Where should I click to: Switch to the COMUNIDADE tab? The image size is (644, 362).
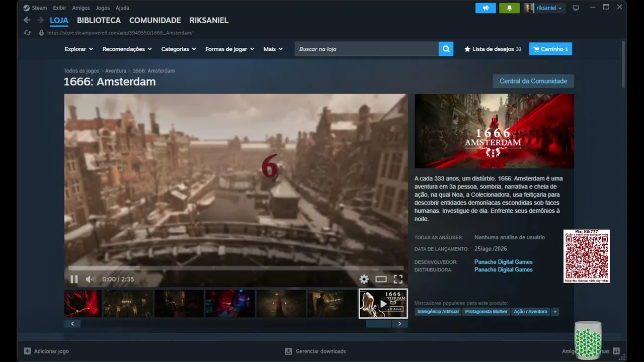coord(155,21)
